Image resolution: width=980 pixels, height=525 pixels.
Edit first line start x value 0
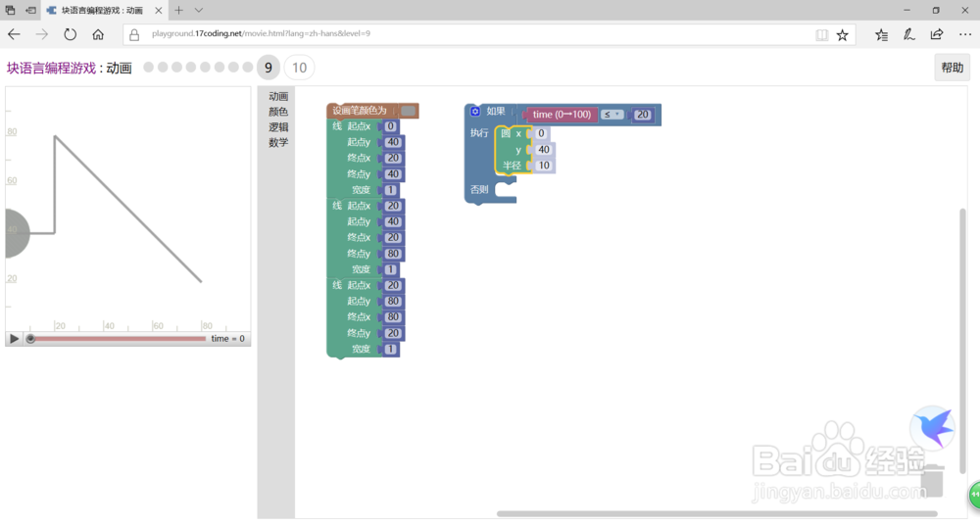pos(391,126)
